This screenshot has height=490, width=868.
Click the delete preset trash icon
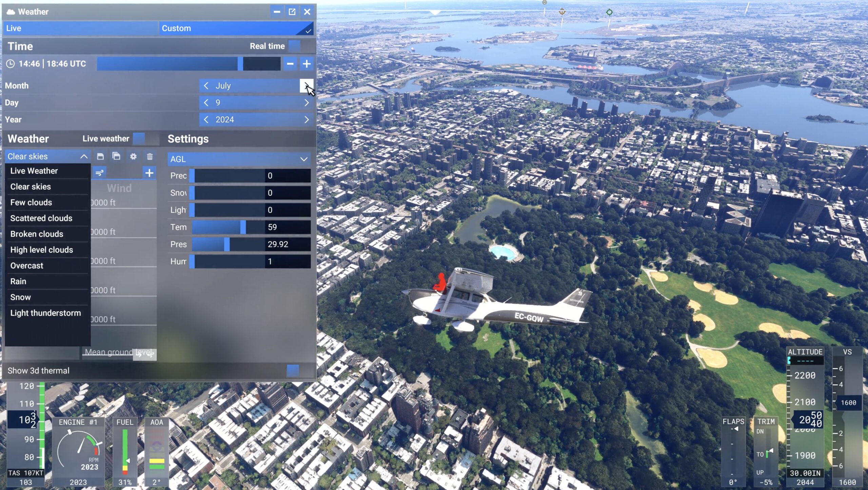pos(150,156)
